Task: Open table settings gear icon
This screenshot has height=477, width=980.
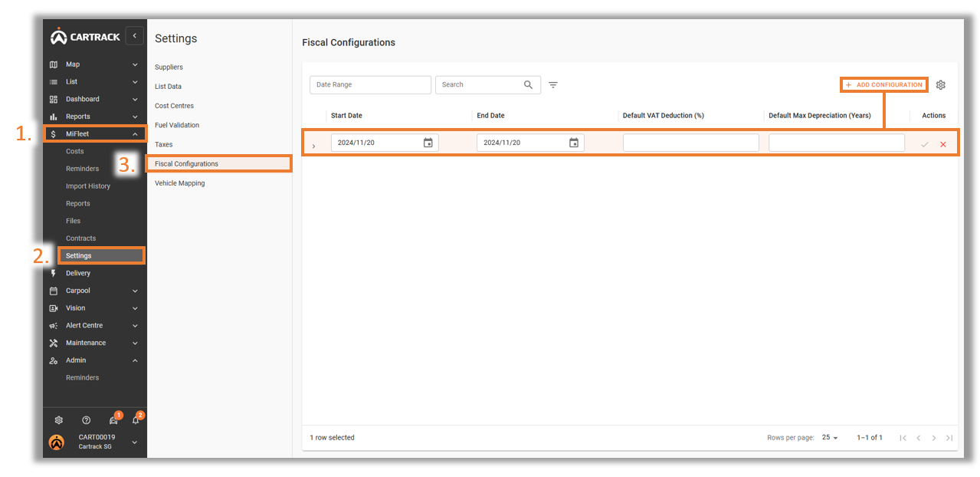Action: pyautogui.click(x=941, y=85)
